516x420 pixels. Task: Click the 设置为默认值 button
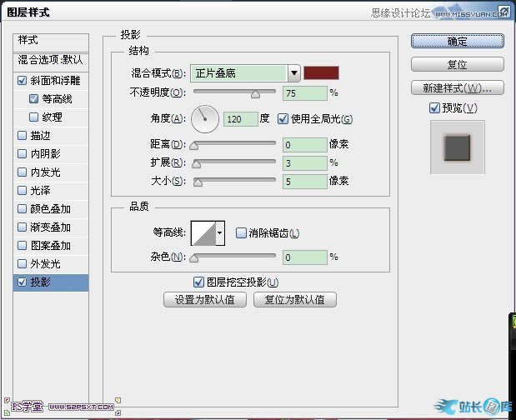204,300
